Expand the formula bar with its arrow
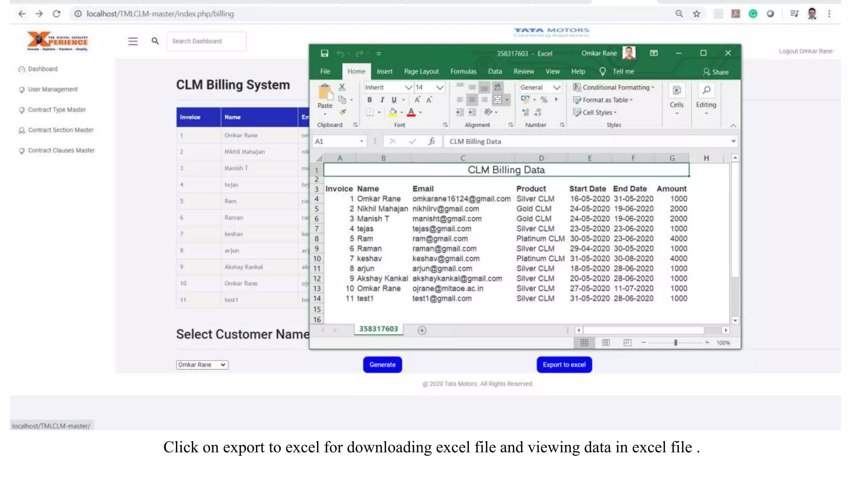The width and height of the screenshot is (868, 488). [x=733, y=141]
